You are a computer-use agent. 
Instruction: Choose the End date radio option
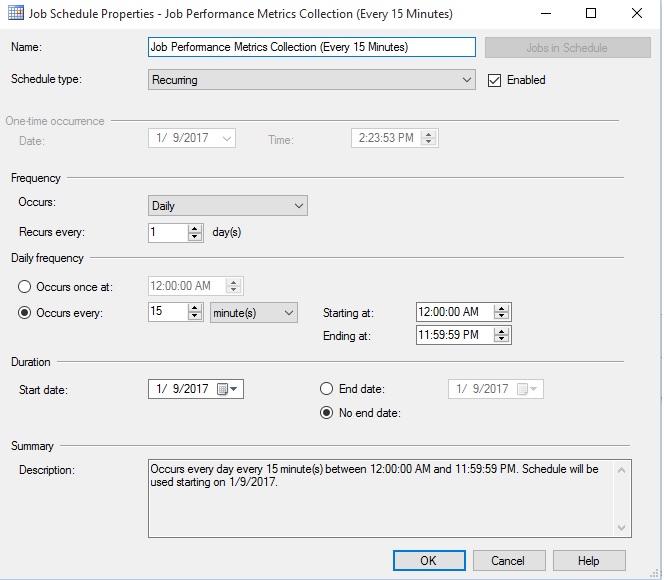(x=326, y=389)
